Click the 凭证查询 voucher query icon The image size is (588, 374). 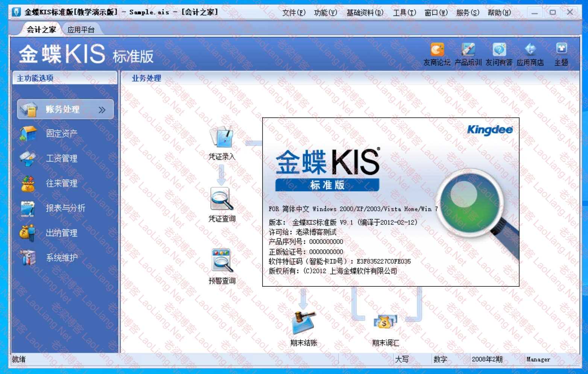point(222,200)
